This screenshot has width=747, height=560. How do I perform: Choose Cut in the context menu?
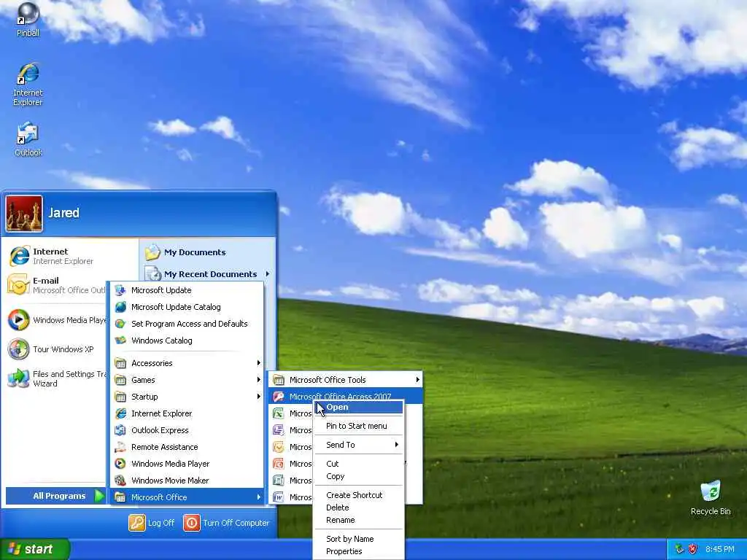tap(359, 464)
